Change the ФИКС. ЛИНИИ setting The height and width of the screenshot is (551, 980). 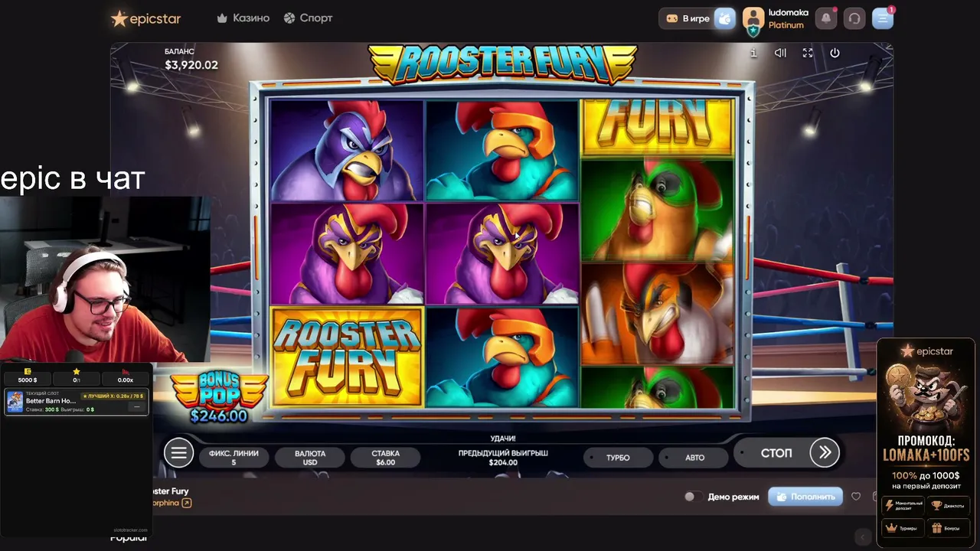(x=234, y=458)
